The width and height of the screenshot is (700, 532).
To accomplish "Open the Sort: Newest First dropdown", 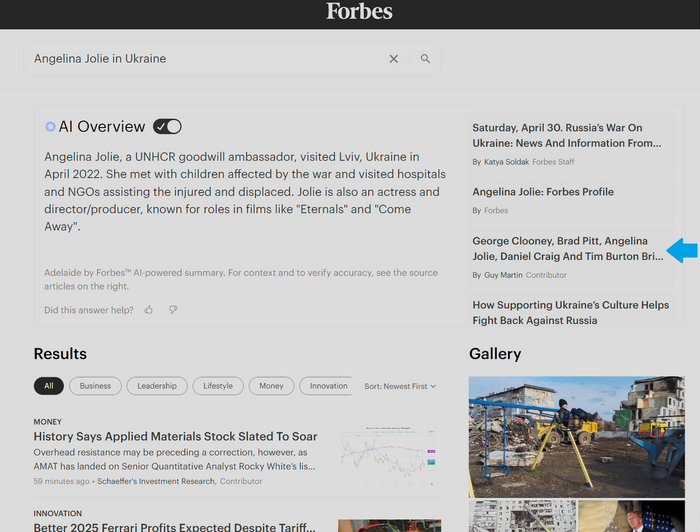I will click(x=400, y=386).
